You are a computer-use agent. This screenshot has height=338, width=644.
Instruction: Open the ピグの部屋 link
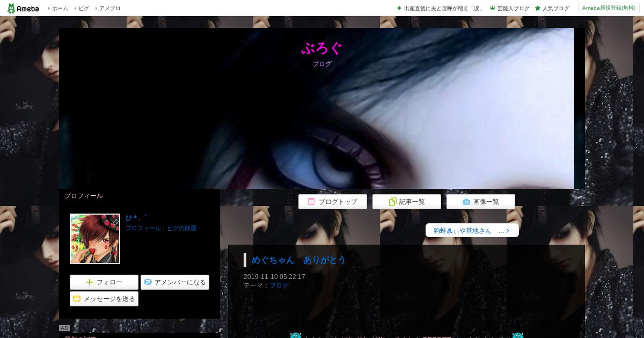(x=182, y=228)
